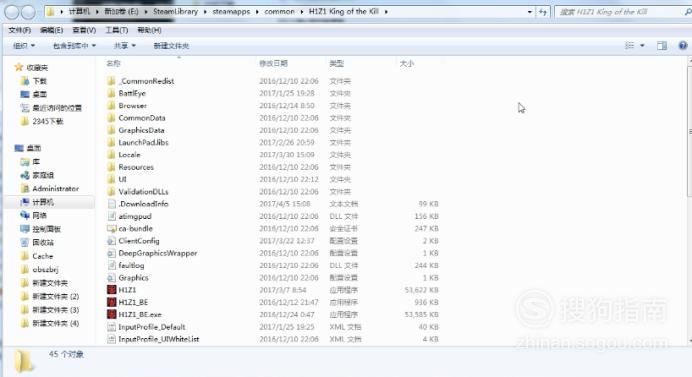The width and height of the screenshot is (692, 377).
Task: Select the Locale folder name
Action: point(129,155)
